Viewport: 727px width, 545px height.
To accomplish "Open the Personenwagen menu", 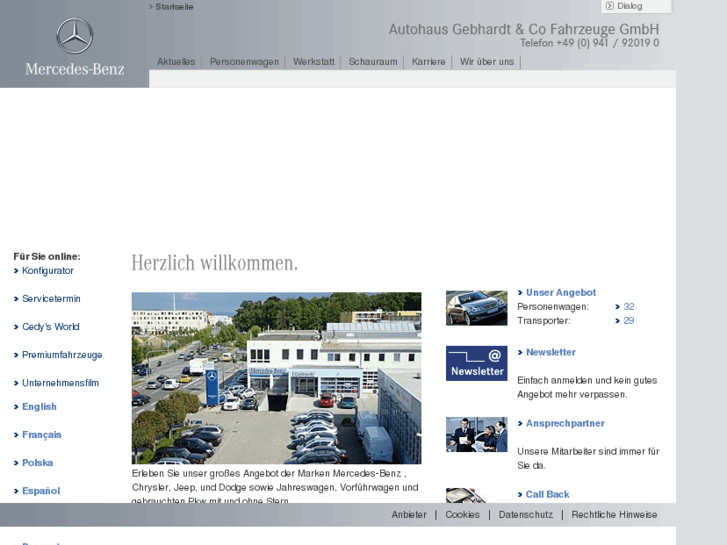I will click(244, 62).
